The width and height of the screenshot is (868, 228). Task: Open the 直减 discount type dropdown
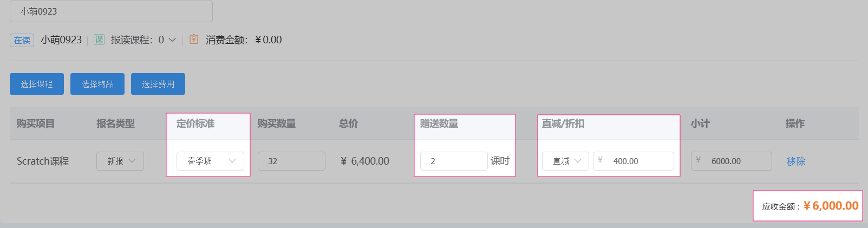(565, 161)
